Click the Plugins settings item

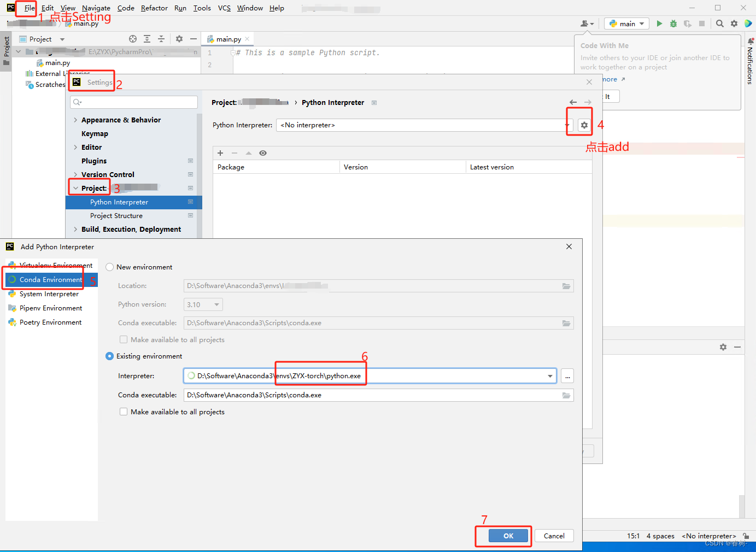pyautogui.click(x=94, y=161)
